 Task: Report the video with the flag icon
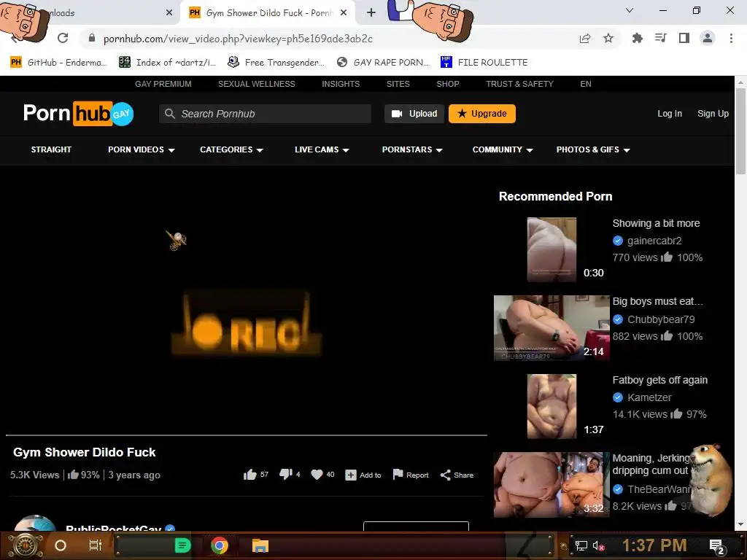click(398, 474)
